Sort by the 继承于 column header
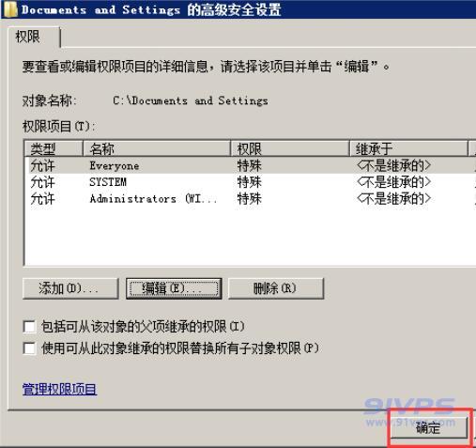The width and height of the screenshot is (476, 448). pos(408,148)
